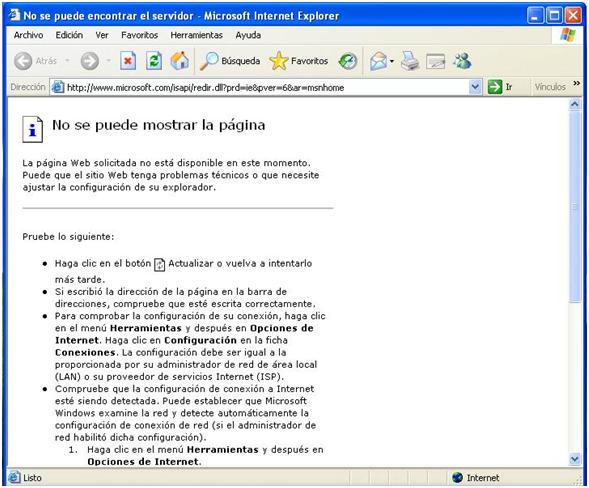The image size is (589, 488).
Task: Click heading 'No se puede mostrar la página'
Action: tap(159, 125)
